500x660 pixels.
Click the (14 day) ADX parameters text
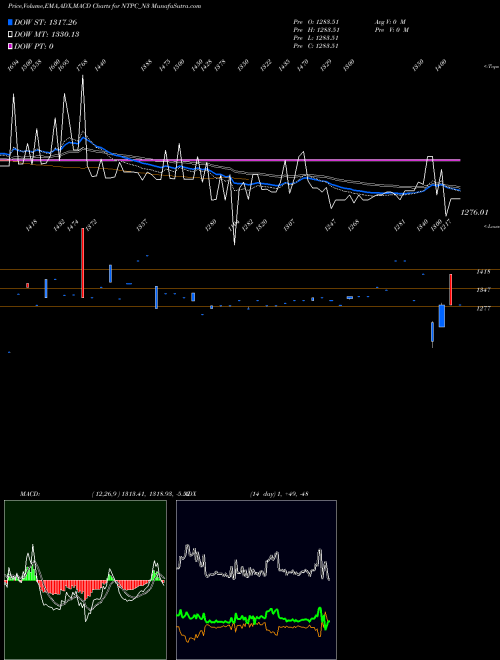coord(263,494)
